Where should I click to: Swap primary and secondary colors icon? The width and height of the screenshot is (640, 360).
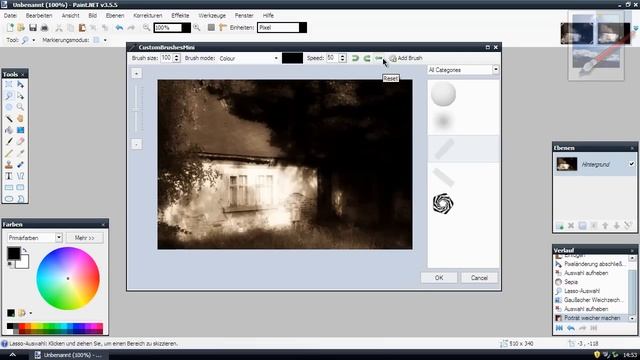25,250
